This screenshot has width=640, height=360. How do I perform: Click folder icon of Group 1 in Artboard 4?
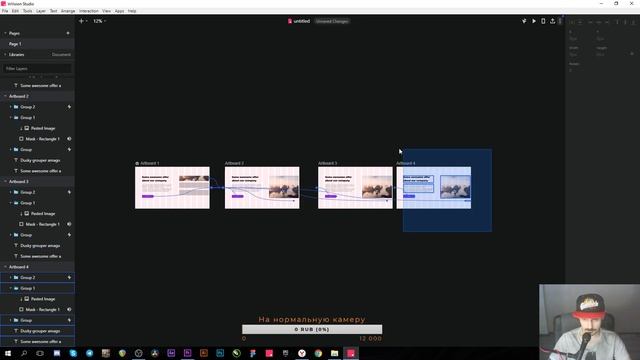coord(16,288)
